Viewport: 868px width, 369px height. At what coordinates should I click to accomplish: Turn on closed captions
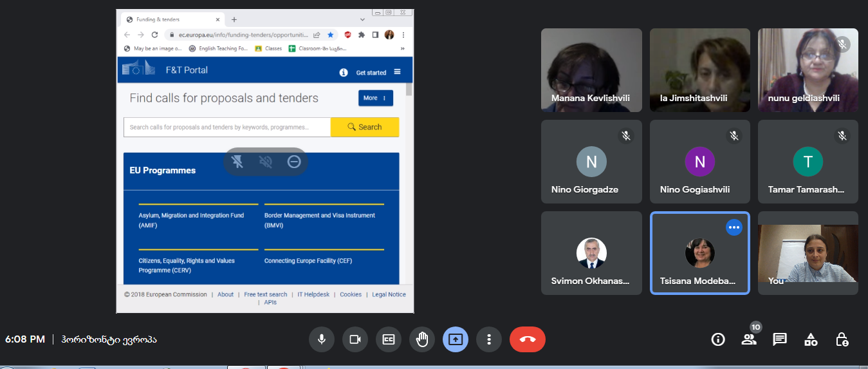pos(389,339)
